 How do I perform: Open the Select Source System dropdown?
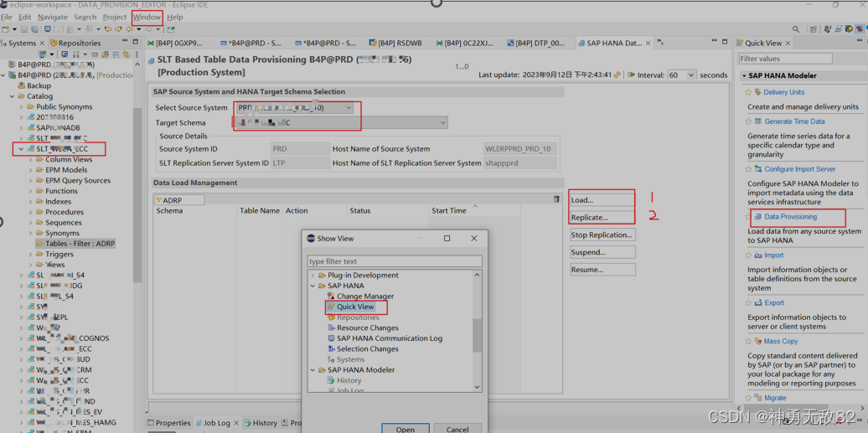(x=349, y=107)
